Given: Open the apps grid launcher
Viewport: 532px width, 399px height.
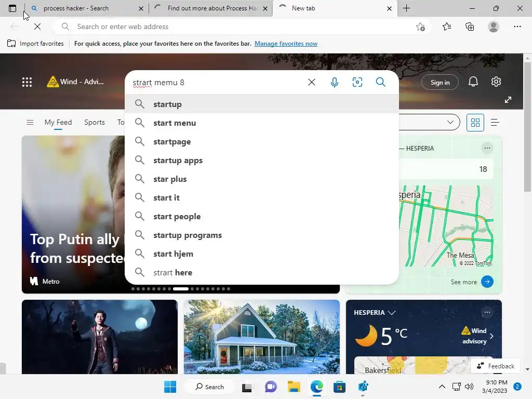Looking at the screenshot, I should 27,82.
